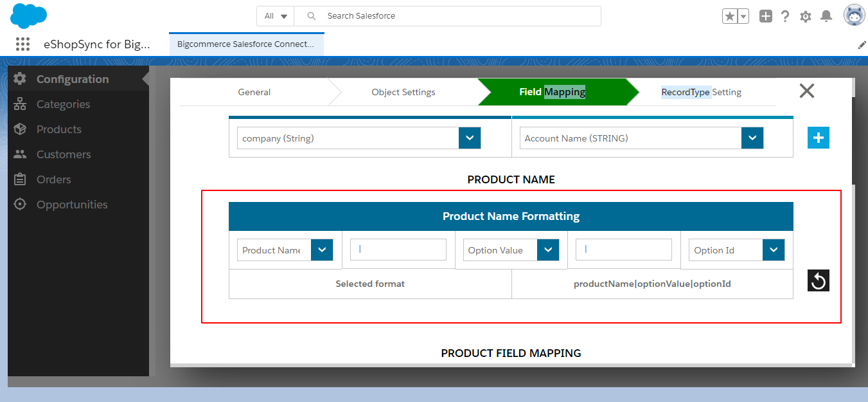Expand the Account Name (STRING) dropdown

click(x=752, y=138)
